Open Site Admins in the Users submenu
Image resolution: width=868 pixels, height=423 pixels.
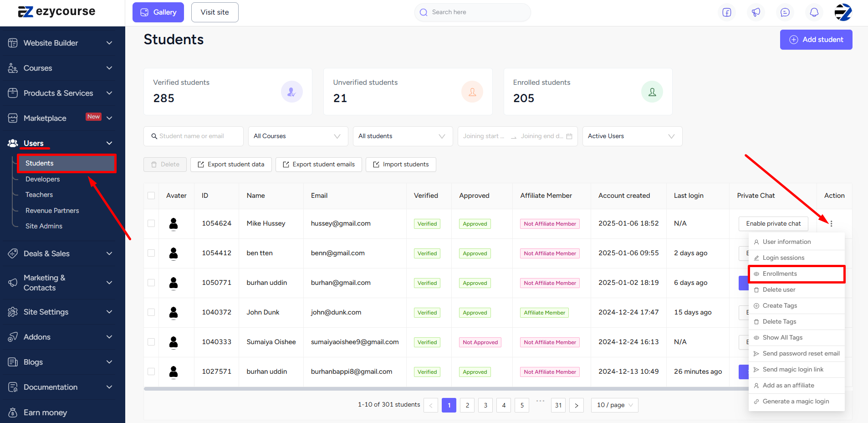(x=44, y=226)
